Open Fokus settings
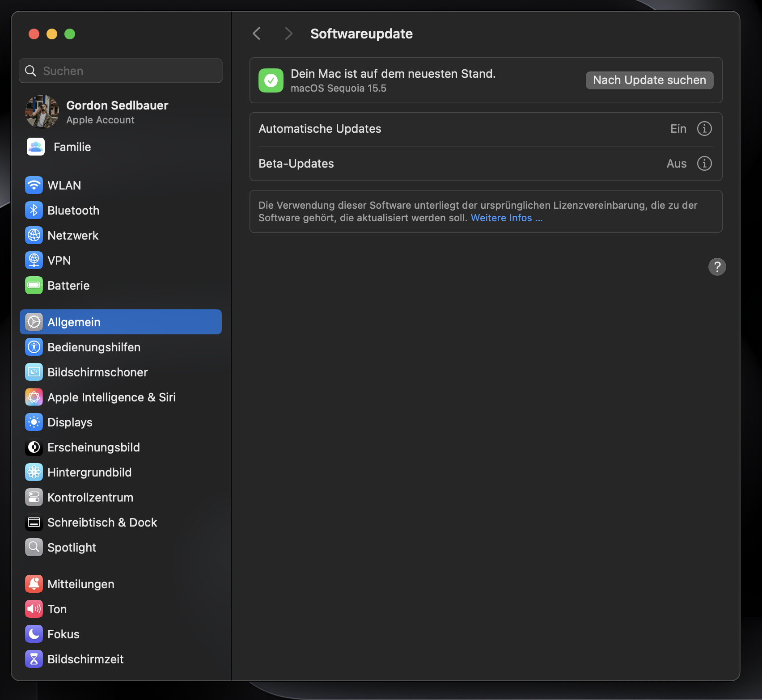Viewport: 762px width, 700px height. 63,634
